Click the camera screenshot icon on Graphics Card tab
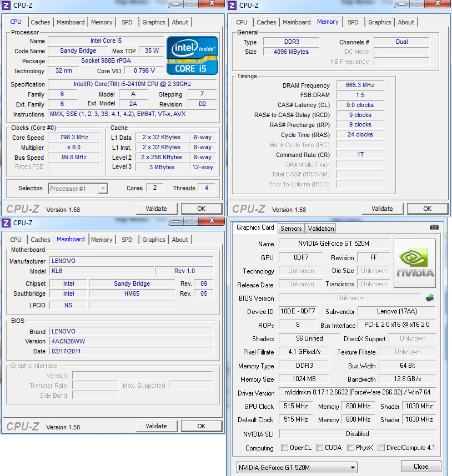 (x=434, y=228)
